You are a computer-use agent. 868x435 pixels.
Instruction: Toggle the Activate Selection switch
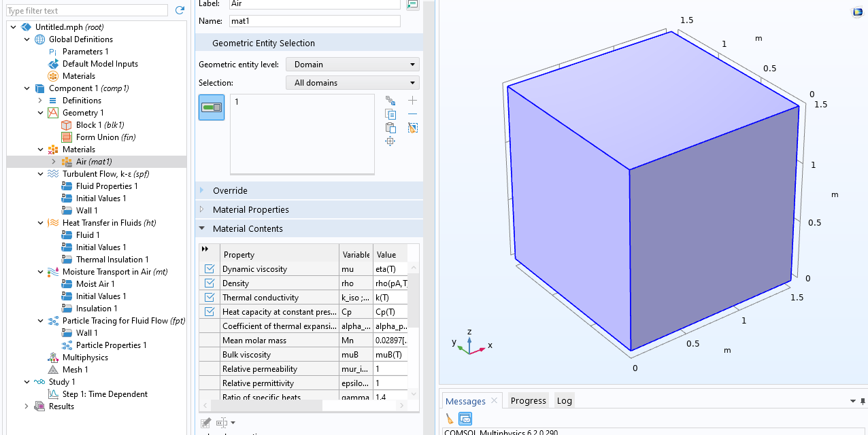212,107
